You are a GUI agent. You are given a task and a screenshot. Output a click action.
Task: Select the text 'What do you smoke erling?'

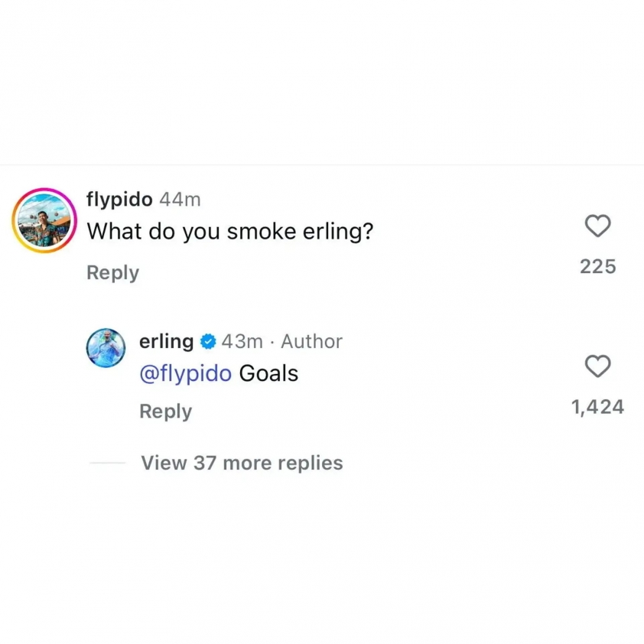coord(230,230)
